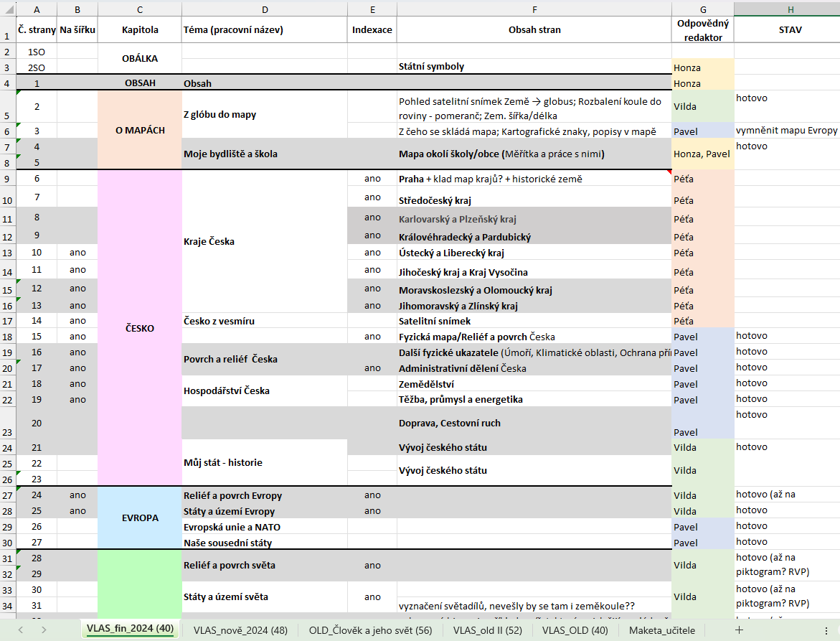The height and width of the screenshot is (641, 840).
Task: Go to next sheet tab arrow
Action: coord(44,630)
